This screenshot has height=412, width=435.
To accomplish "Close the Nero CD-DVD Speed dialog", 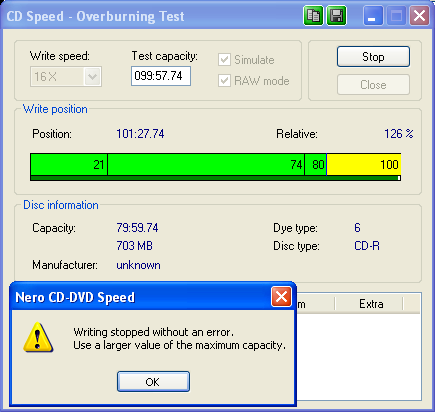I will pyautogui.click(x=281, y=296).
